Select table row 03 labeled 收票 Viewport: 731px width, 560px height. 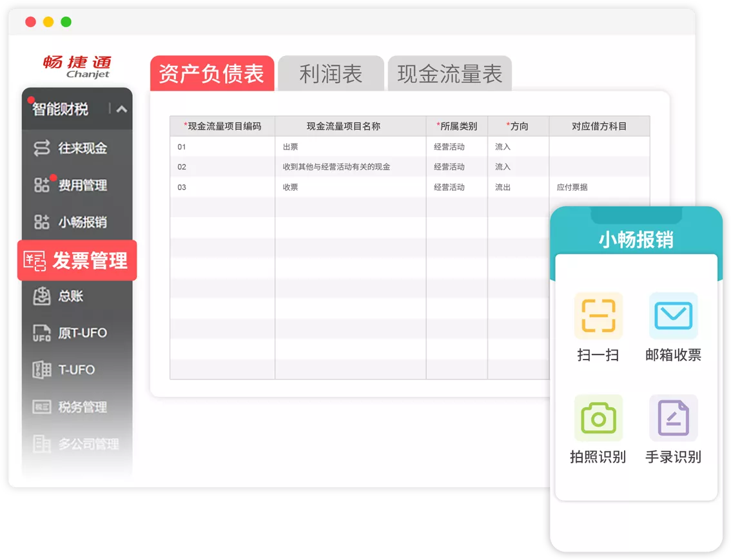351,188
